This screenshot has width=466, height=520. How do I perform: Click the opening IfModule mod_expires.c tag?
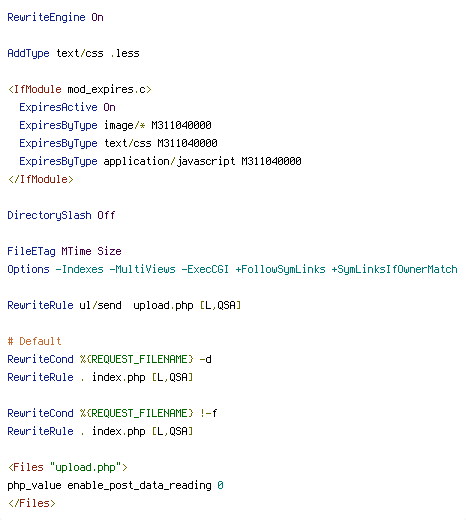80,89
